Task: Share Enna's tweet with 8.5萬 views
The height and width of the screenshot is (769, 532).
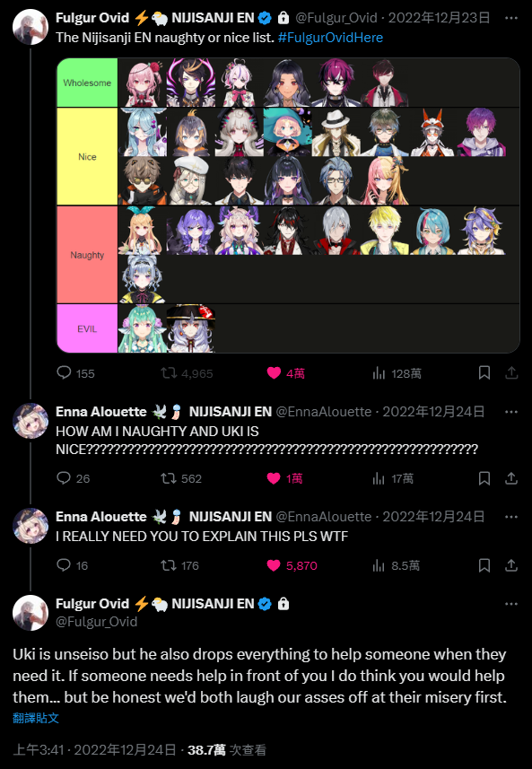Action: pyautogui.click(x=511, y=565)
